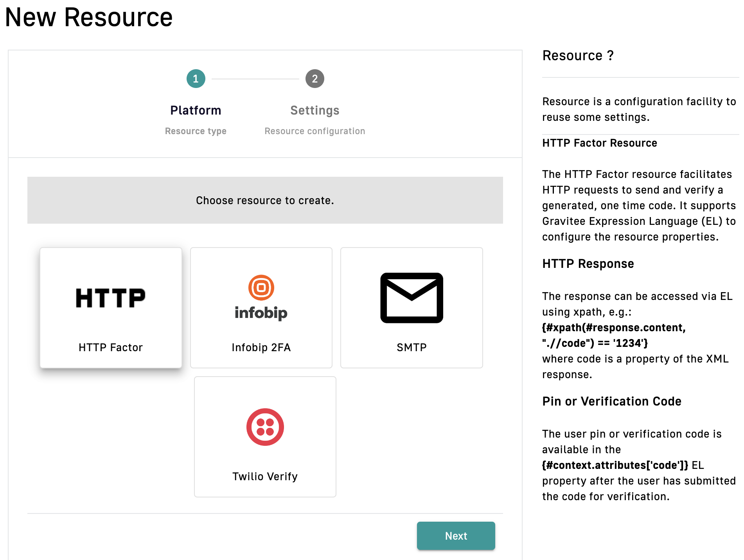This screenshot has height=560, width=744.
Task: Click the orange Infobip logo
Action: [x=261, y=297]
